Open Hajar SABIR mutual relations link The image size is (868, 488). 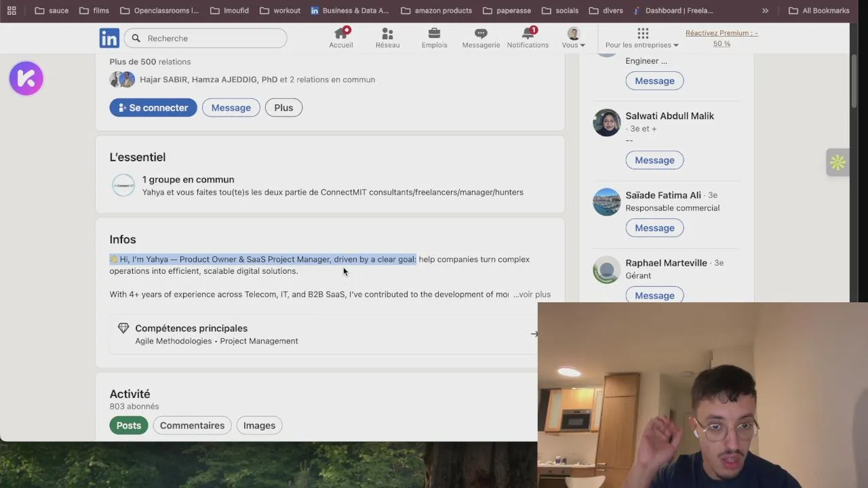pyautogui.click(x=257, y=79)
